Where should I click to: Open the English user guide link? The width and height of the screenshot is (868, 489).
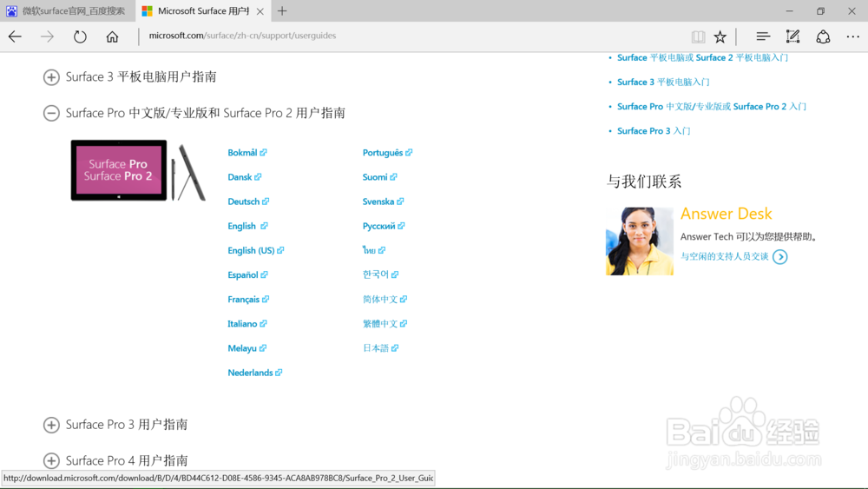(x=247, y=226)
